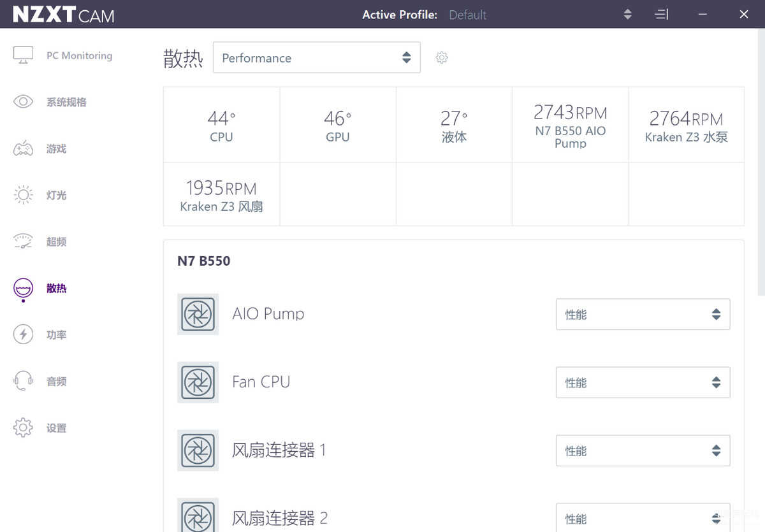Open PC Monitoring monitor icon

tap(23, 55)
